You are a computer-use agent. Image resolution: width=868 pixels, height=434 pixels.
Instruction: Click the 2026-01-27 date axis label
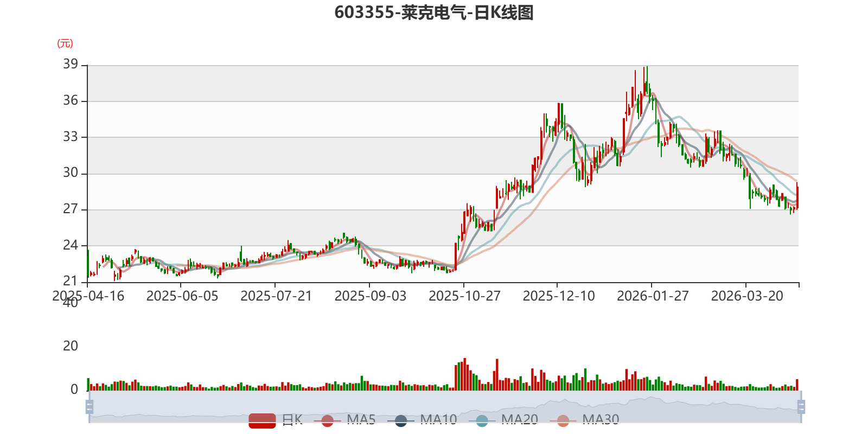click(x=653, y=296)
